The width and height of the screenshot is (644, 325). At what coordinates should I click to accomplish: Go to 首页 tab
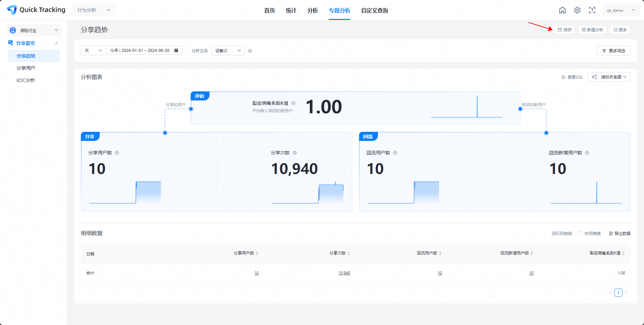pos(269,10)
